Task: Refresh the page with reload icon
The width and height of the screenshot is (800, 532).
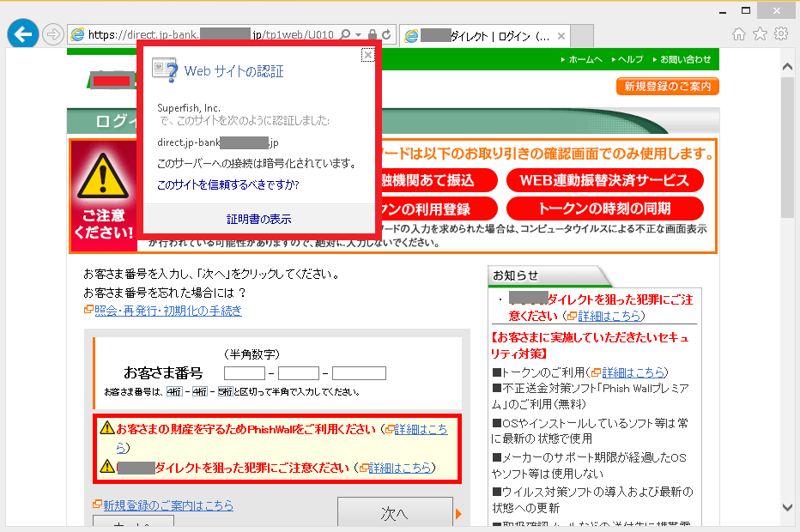Action: click(386, 34)
